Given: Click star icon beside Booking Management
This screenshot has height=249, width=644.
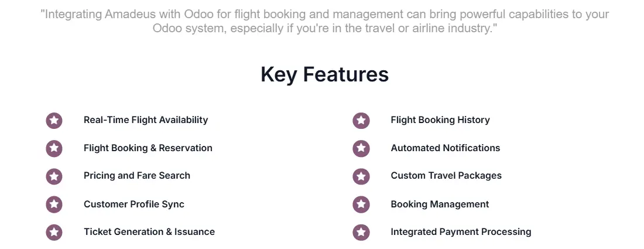Looking at the screenshot, I should tap(361, 204).
